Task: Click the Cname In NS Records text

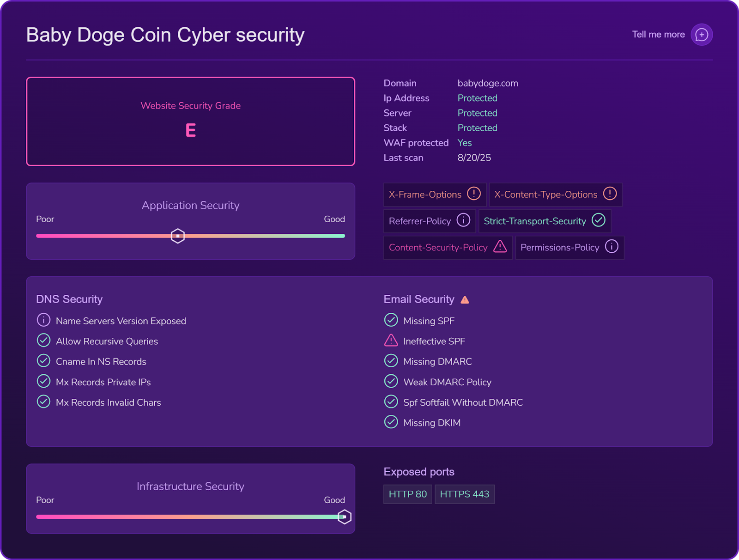Action: [101, 362]
